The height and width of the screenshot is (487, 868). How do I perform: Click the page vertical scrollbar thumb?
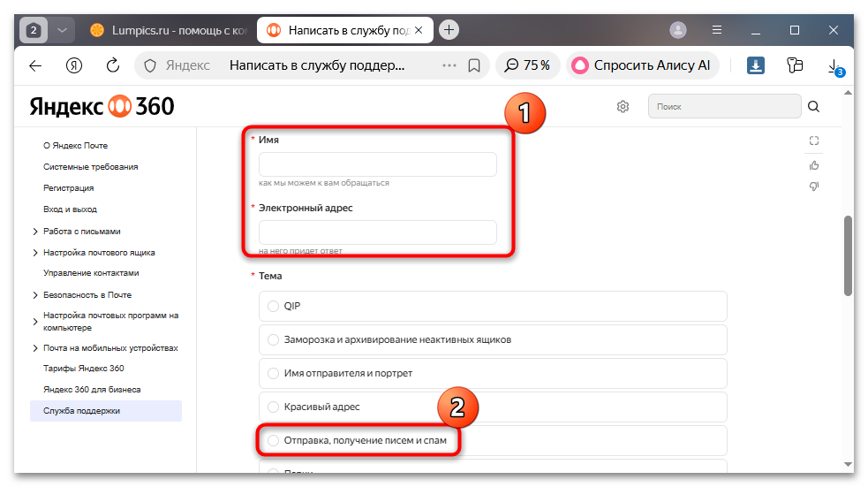click(848, 256)
